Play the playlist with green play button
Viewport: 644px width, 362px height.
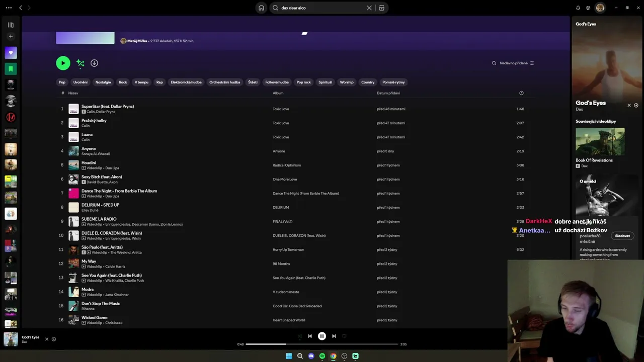pyautogui.click(x=63, y=63)
